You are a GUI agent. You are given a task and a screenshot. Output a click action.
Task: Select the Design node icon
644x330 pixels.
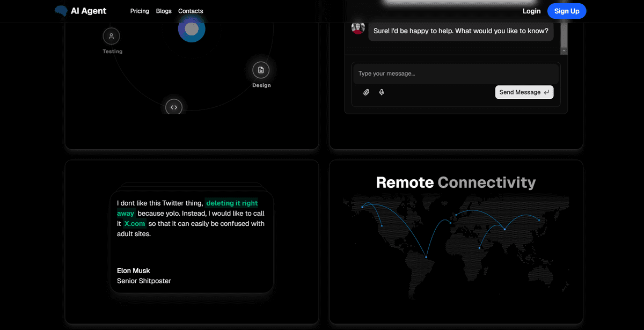coord(261,70)
